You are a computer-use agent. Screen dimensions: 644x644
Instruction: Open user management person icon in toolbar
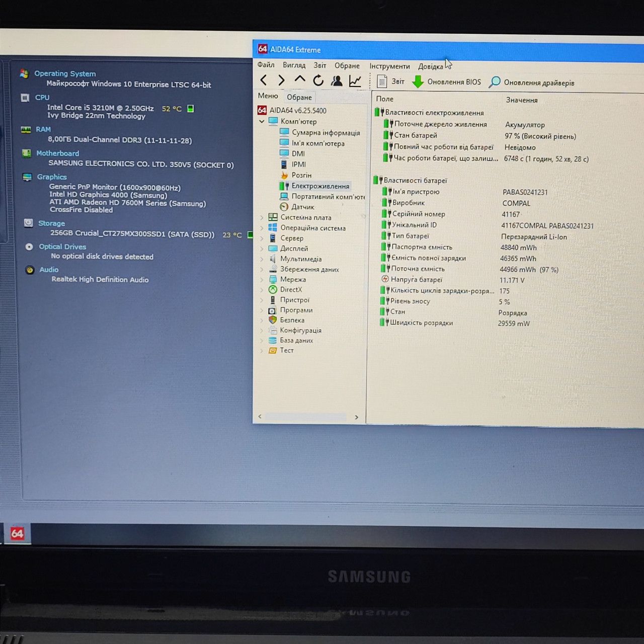coord(337,80)
